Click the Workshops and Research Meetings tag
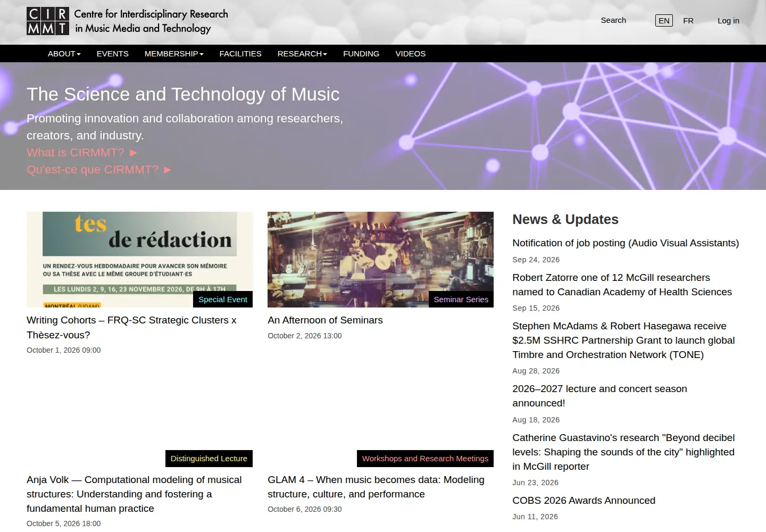 click(425, 459)
